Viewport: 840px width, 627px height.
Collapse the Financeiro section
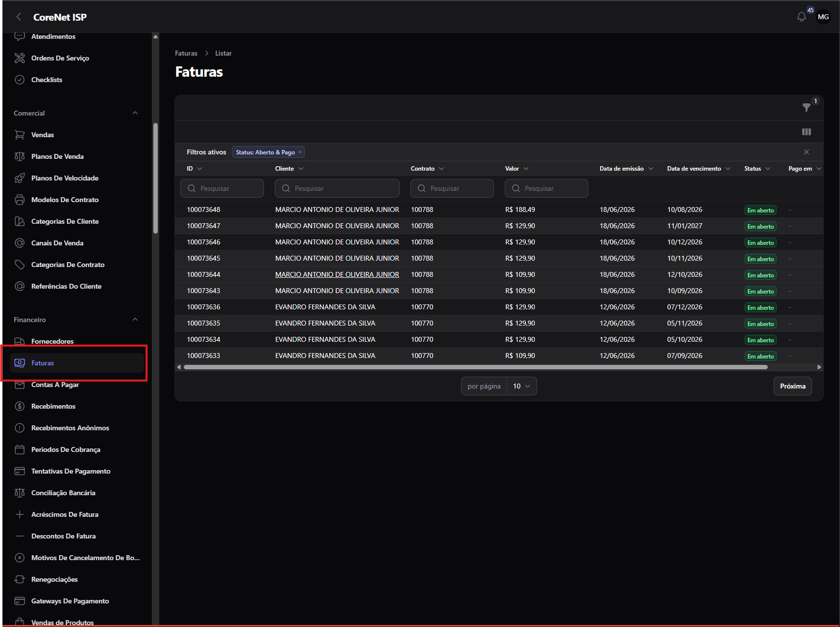135,320
